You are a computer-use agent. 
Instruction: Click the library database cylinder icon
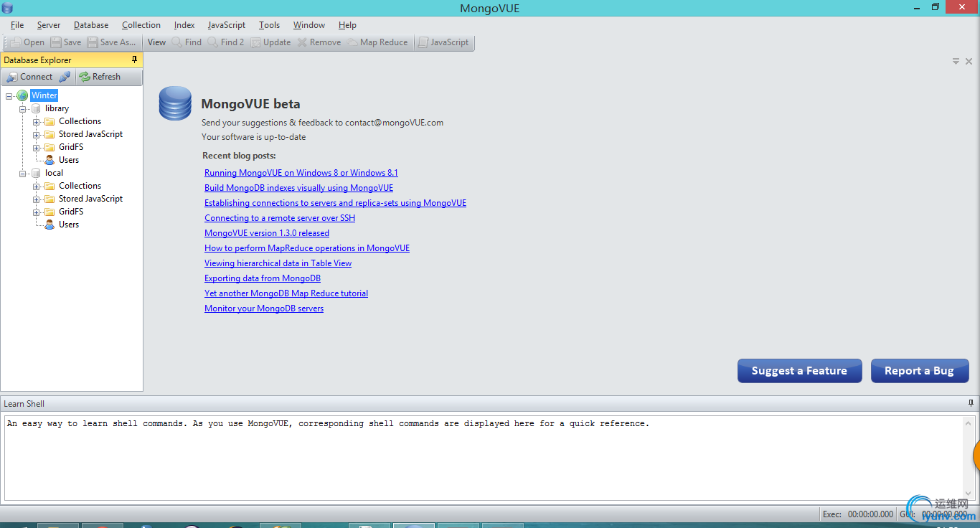coord(37,108)
